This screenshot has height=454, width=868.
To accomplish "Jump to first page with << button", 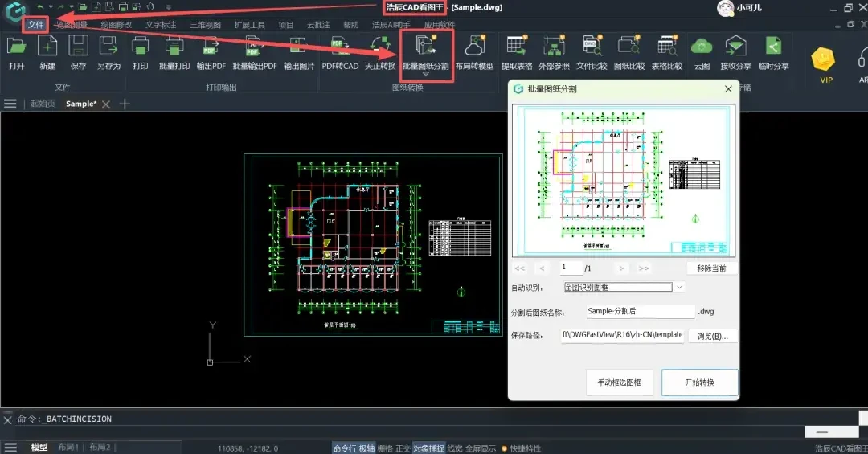I will pos(520,268).
